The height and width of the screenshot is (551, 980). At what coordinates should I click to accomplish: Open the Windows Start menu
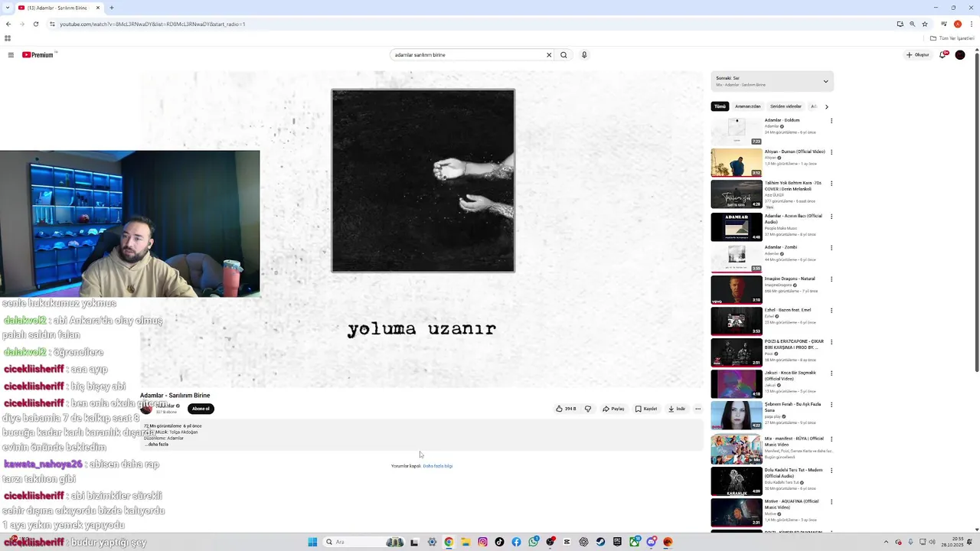[x=312, y=542]
